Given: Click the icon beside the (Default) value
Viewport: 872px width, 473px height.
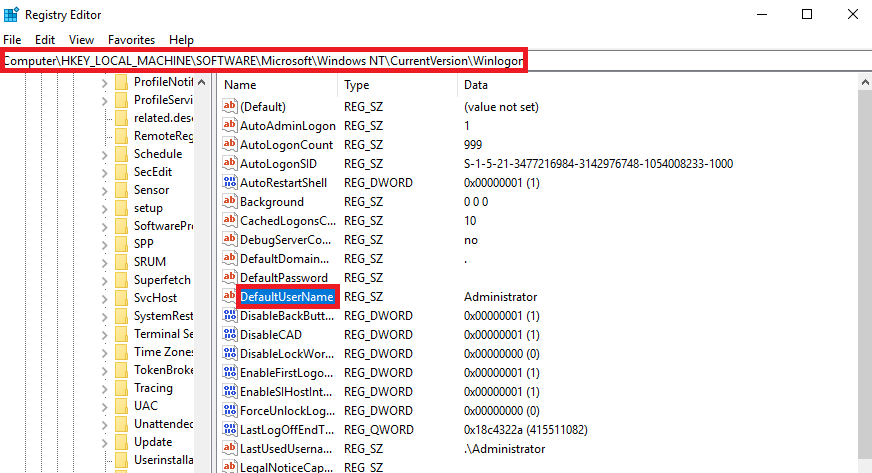Looking at the screenshot, I should [x=229, y=106].
